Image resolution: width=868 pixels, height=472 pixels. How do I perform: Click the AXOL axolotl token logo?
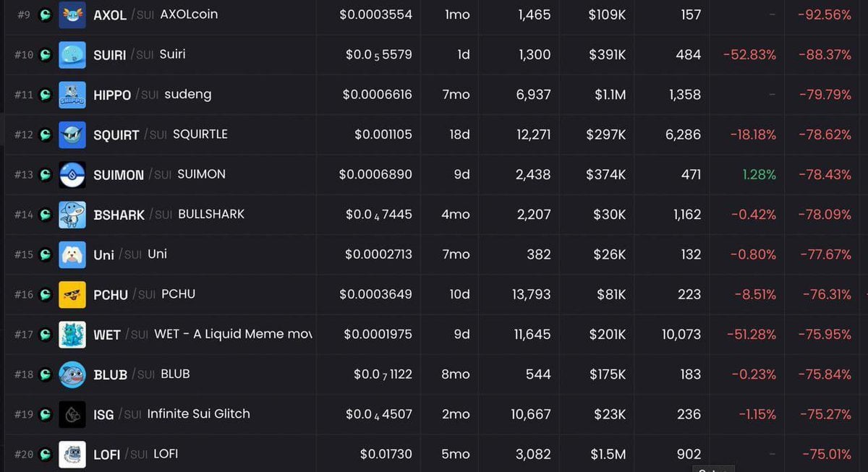click(x=72, y=14)
